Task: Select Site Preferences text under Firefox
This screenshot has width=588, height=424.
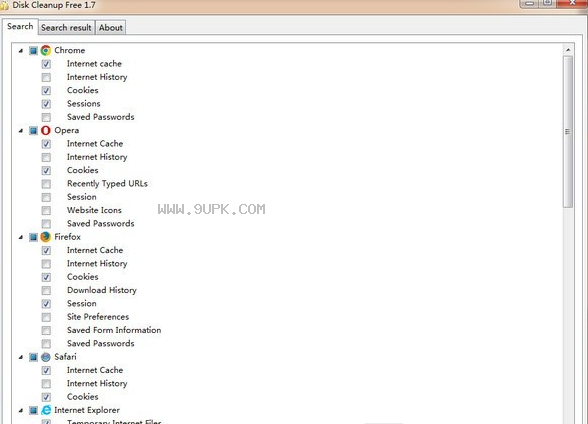Action: (98, 317)
